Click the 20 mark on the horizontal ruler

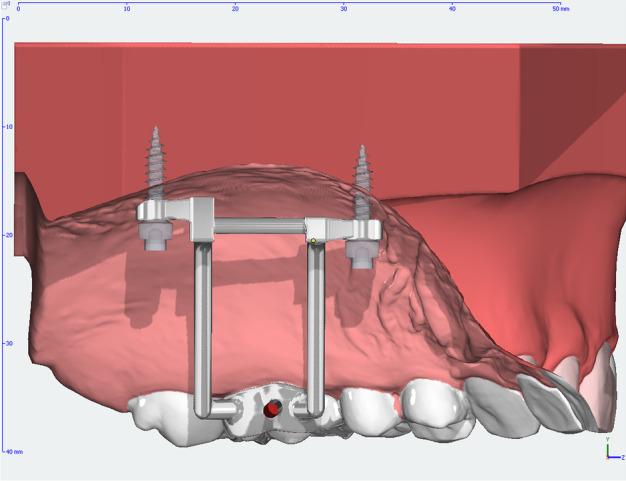235,8
